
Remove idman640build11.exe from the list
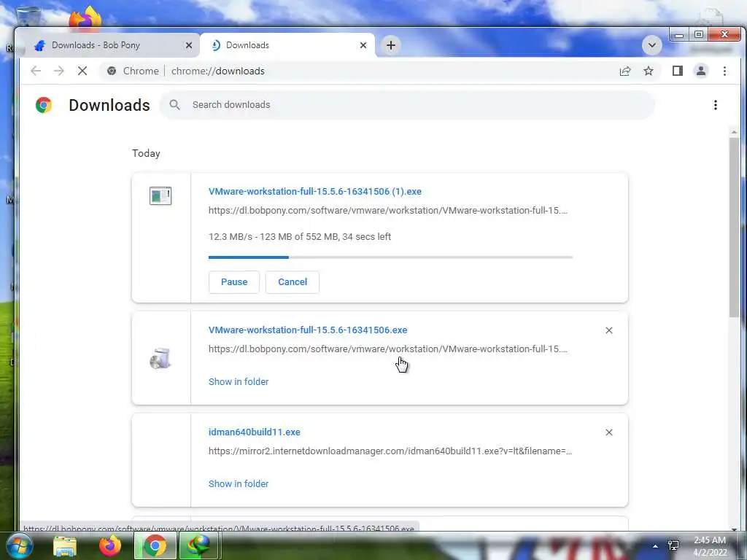point(609,432)
